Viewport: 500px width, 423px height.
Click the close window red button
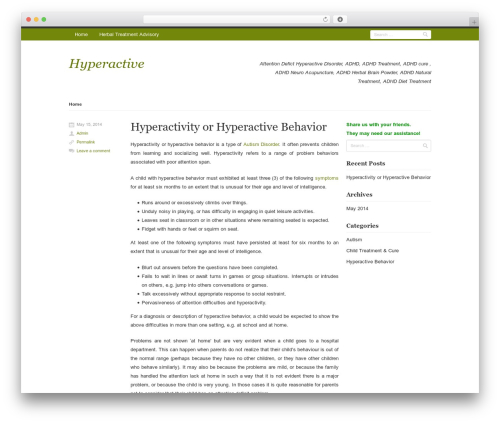pyautogui.click(x=29, y=19)
